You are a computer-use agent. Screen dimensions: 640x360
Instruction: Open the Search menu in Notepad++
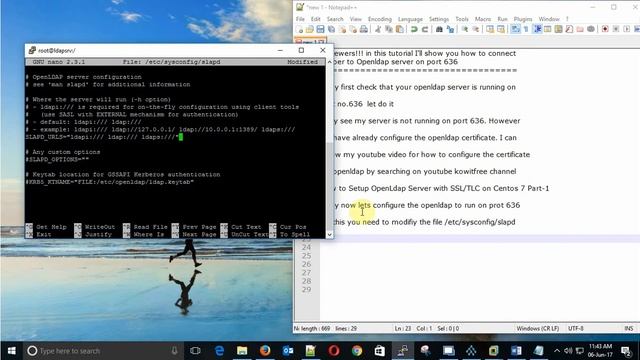(x=335, y=19)
